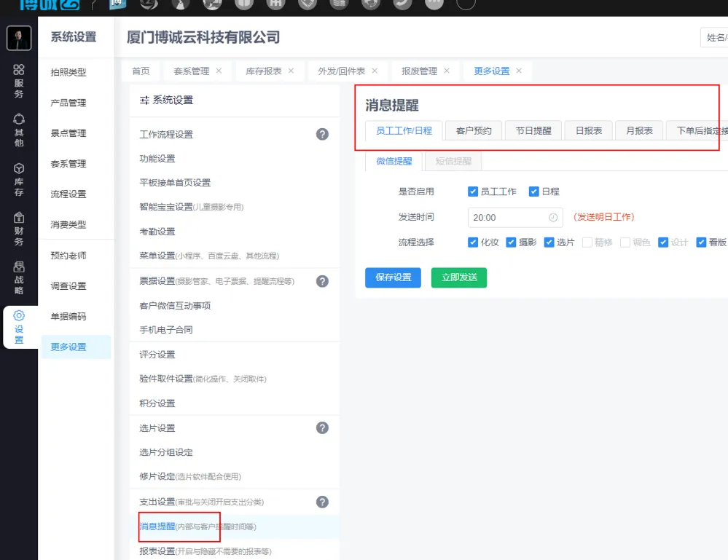Enable the 精修 process checkbox
Viewport: 728px width, 560px height.
pos(587,242)
